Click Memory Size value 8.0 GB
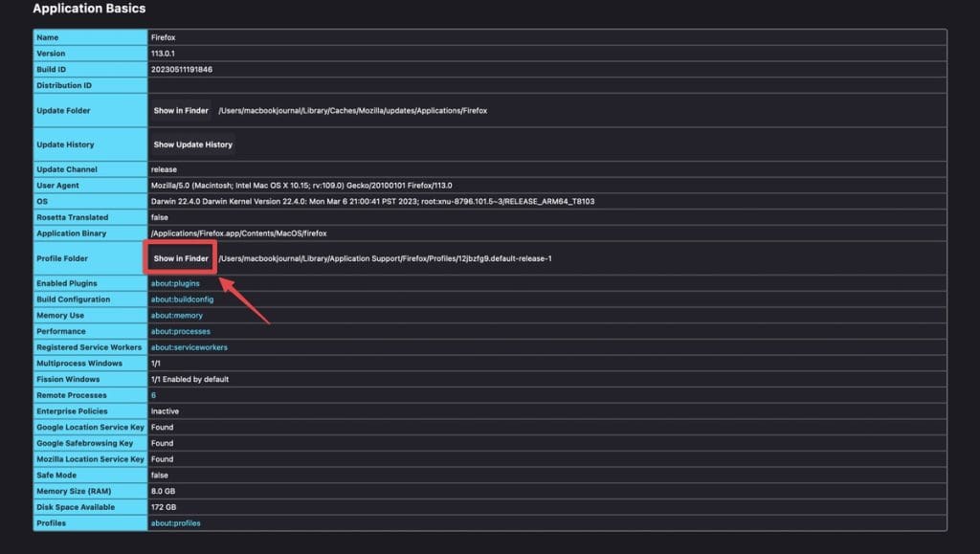 click(163, 492)
